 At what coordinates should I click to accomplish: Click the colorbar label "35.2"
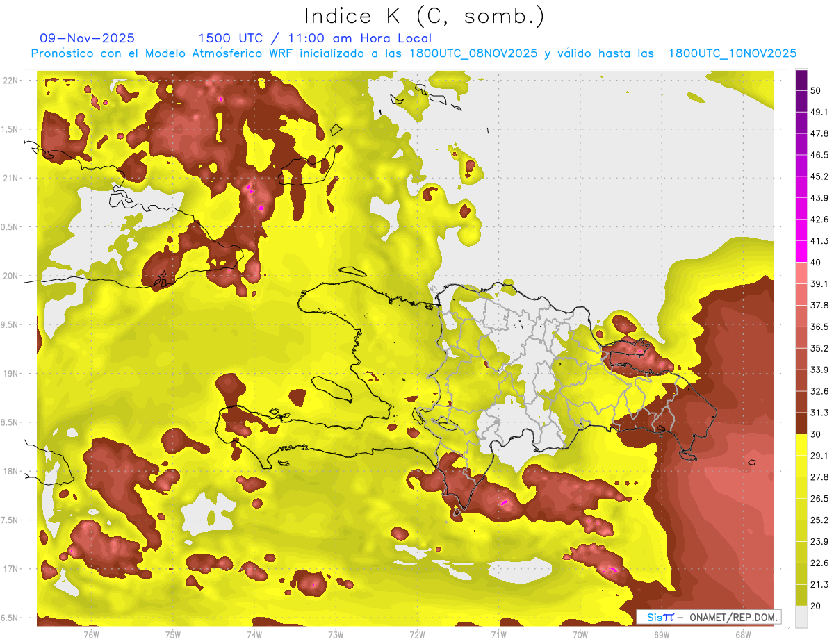(x=819, y=348)
